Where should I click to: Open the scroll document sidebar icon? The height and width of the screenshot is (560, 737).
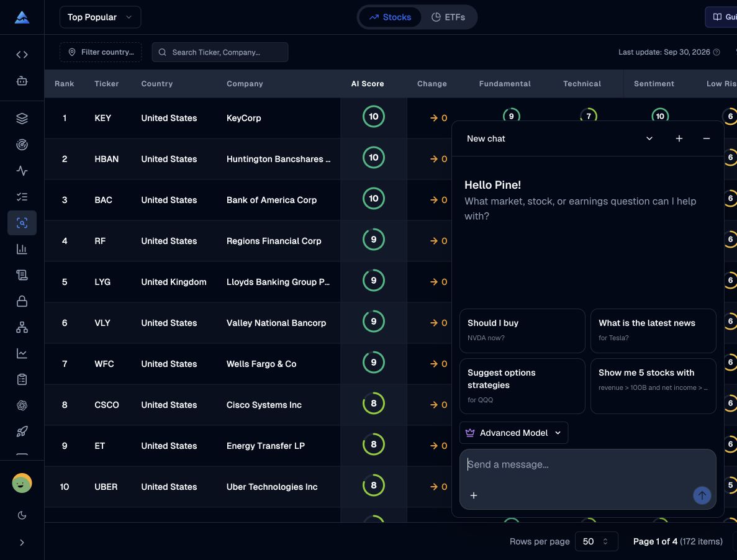click(22, 275)
